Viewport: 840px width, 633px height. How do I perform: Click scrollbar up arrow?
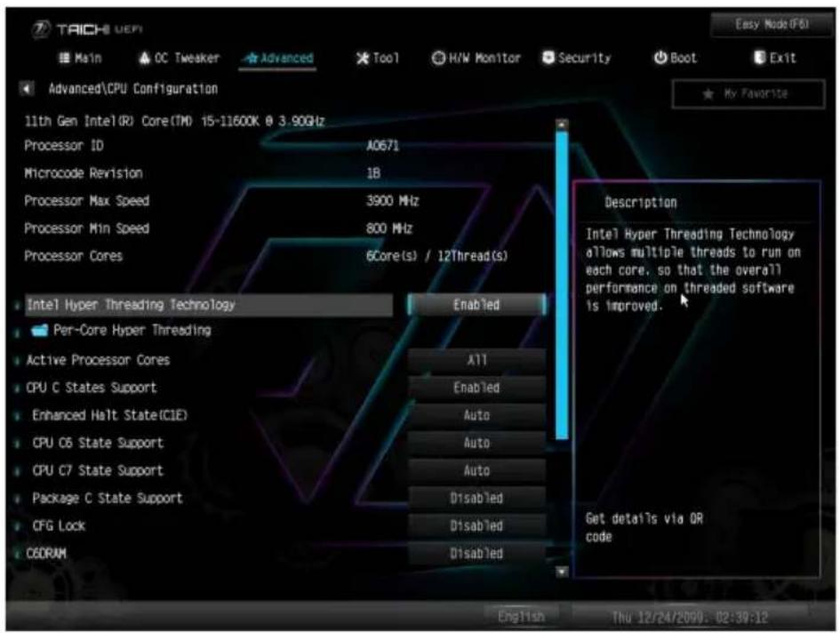pyautogui.click(x=562, y=124)
